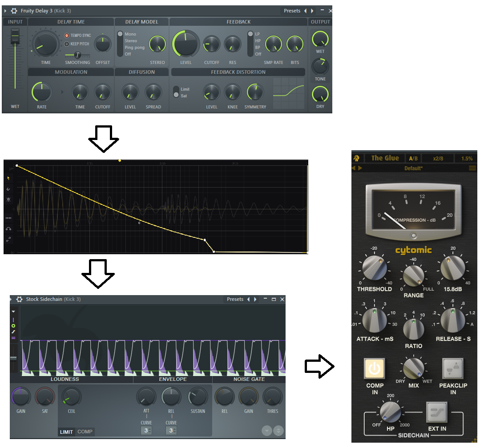Click The Glue logo icon
492x448 pixels.
coord(356,158)
